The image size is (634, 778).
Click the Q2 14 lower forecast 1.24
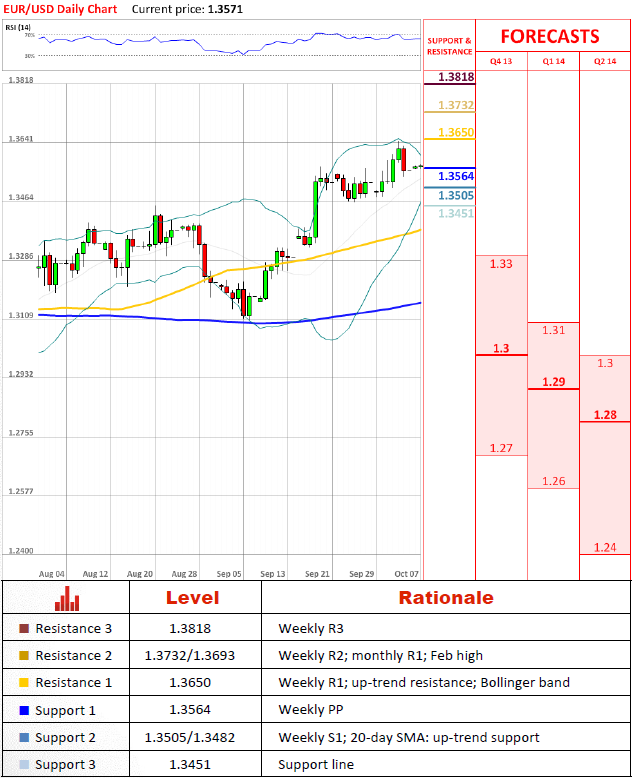click(x=605, y=547)
